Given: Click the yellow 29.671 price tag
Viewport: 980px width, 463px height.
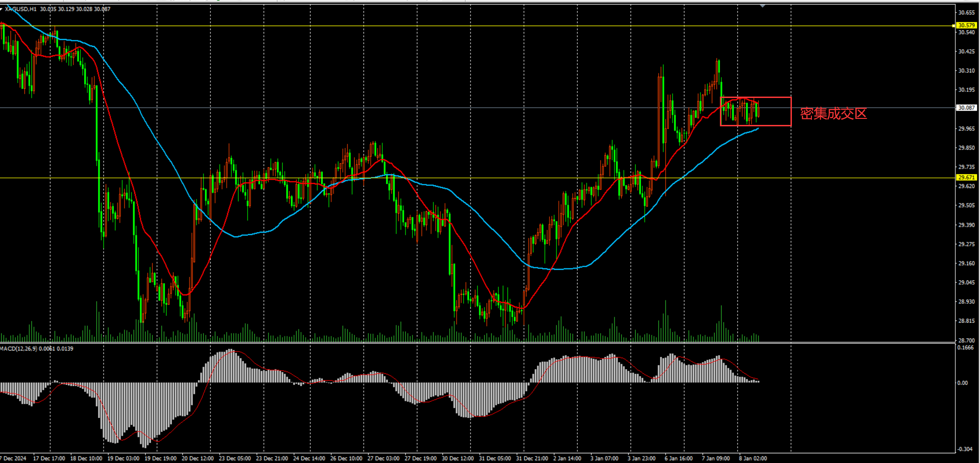Looking at the screenshot, I should tap(966, 177).
